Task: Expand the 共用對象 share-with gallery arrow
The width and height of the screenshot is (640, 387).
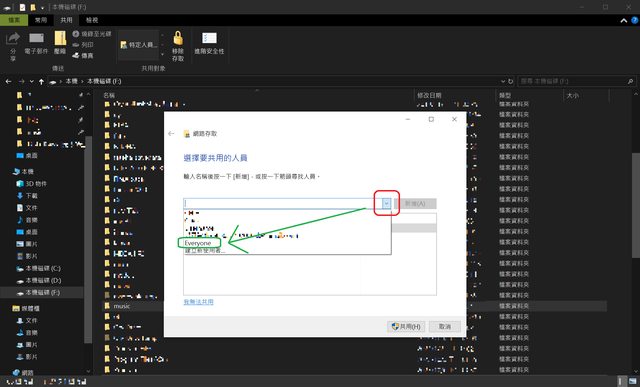Action: 162,54
